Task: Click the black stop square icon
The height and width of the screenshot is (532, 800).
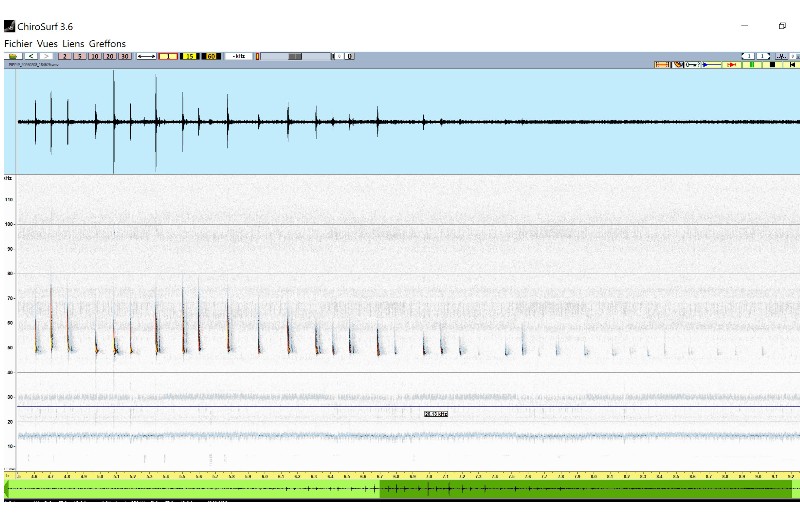Action: click(772, 65)
